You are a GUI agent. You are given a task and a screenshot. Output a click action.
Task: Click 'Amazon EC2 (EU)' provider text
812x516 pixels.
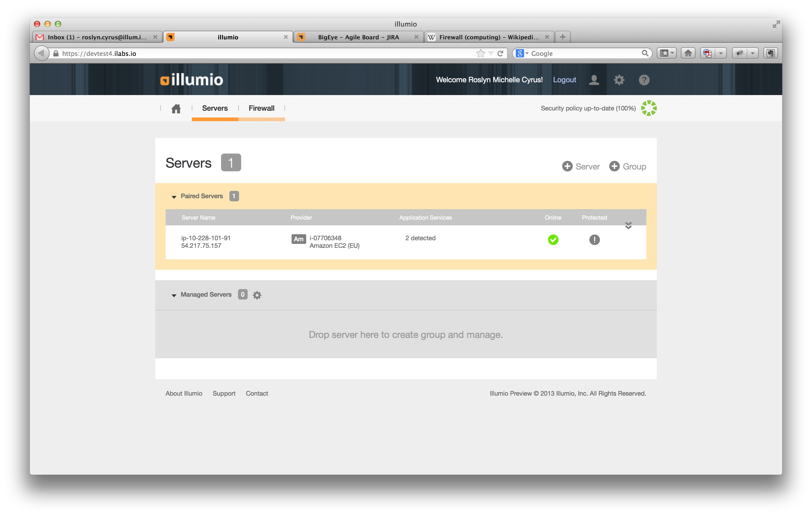[334, 246]
